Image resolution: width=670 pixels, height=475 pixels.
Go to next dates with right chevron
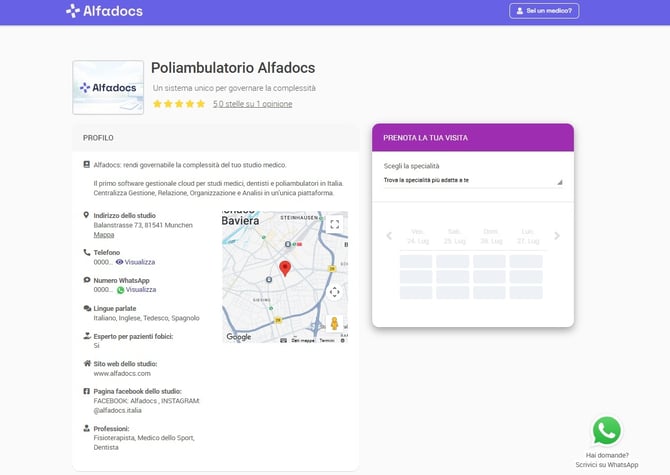(557, 236)
